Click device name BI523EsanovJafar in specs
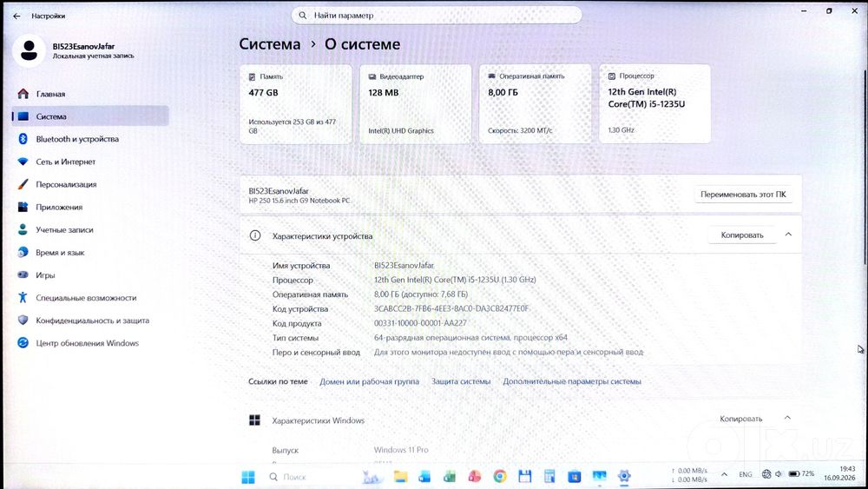This screenshot has width=868, height=489. point(404,265)
